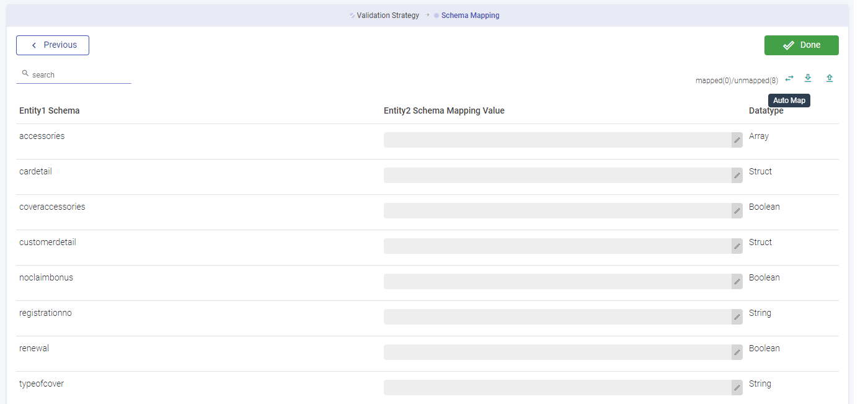Click the noclaimbonus mapping value field
This screenshot has width=868, height=404.
(x=557, y=282)
